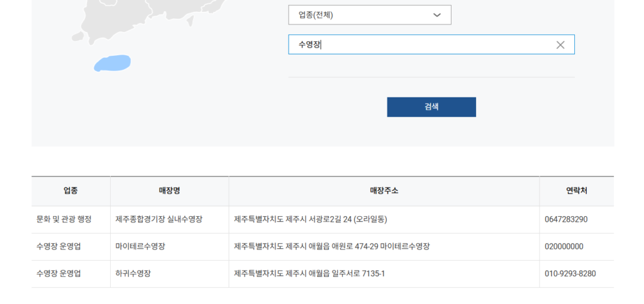This screenshot has height=304, width=644.
Task: Click the 매장주소 column header
Action: tap(384, 191)
